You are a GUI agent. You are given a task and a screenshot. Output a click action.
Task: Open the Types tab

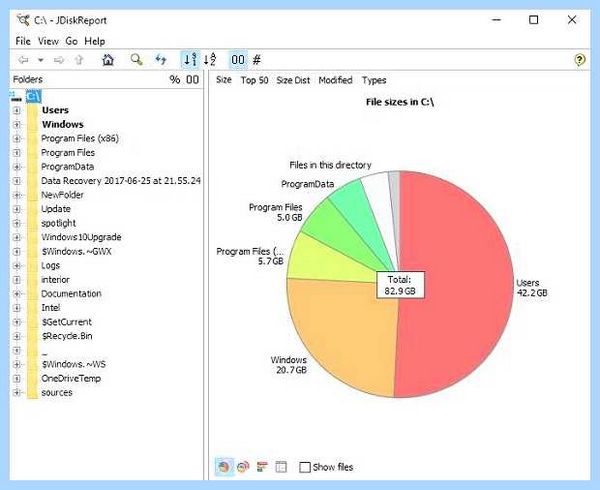pyautogui.click(x=374, y=80)
